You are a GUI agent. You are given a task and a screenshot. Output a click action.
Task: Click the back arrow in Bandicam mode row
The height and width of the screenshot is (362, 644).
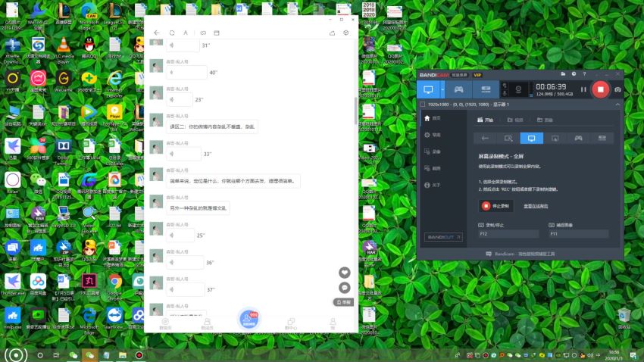[485, 139]
